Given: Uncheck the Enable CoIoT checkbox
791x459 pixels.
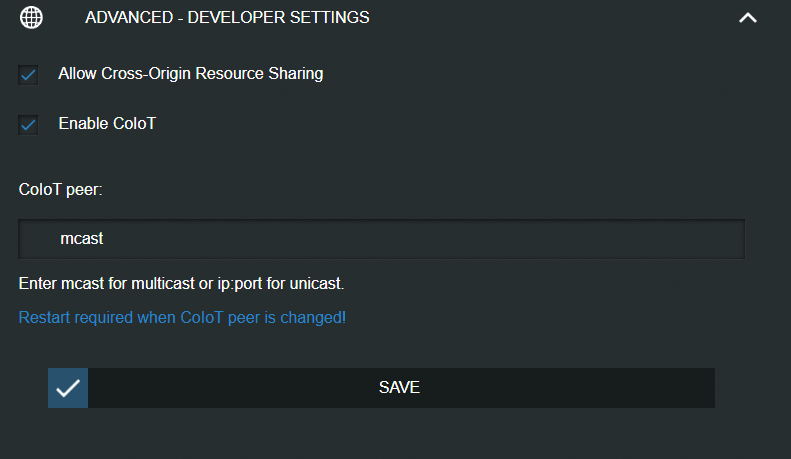Looking at the screenshot, I should point(28,125).
